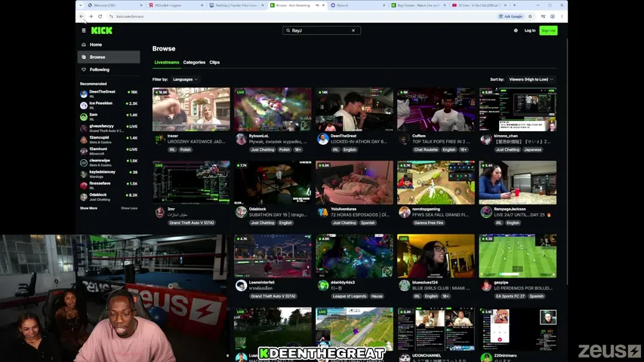This screenshot has height=362, width=644.
Task: Switch to the Clips tab
Action: pyautogui.click(x=214, y=63)
